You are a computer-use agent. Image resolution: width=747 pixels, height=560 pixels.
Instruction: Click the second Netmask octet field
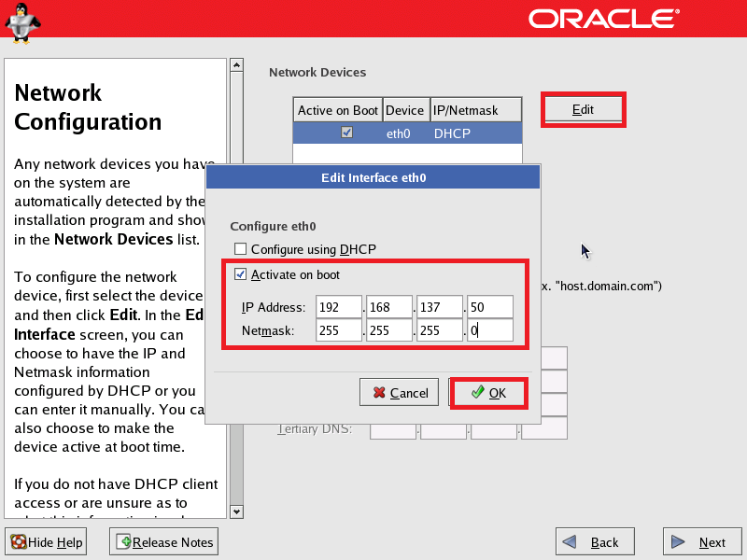389,330
